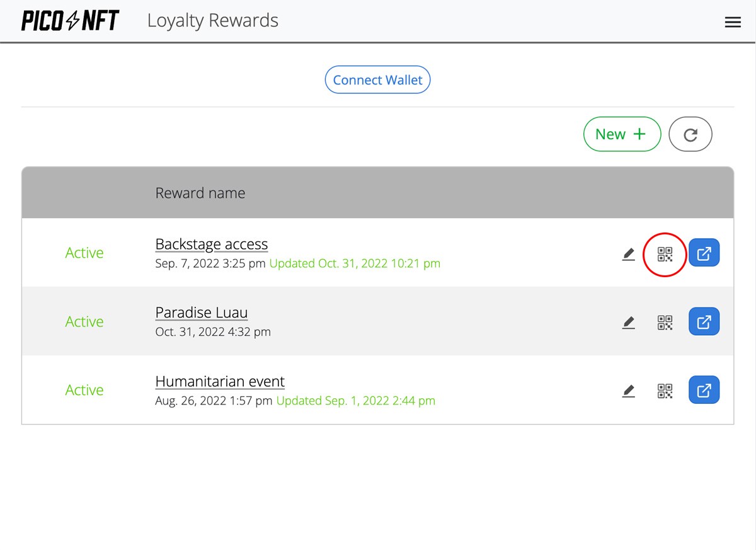756x550 pixels.
Task: Open Humanitarian event in a new window
Action: [704, 389]
